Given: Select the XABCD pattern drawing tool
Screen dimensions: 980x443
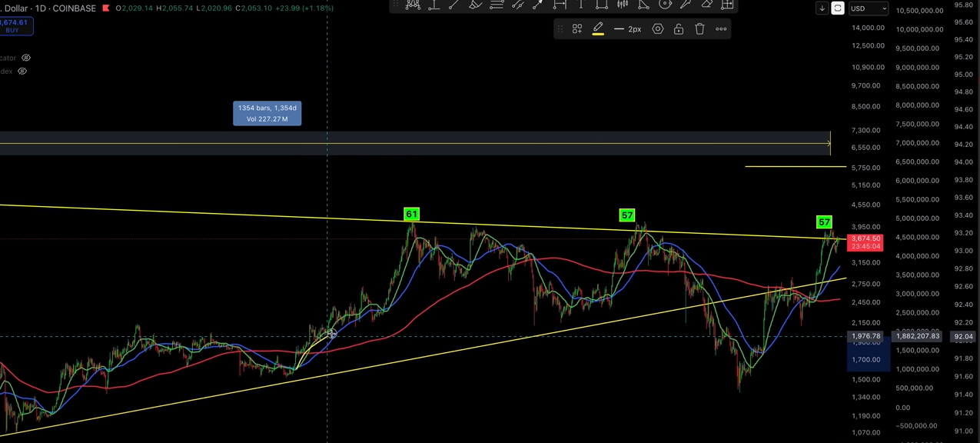Looking at the screenshot, I should (413, 5).
